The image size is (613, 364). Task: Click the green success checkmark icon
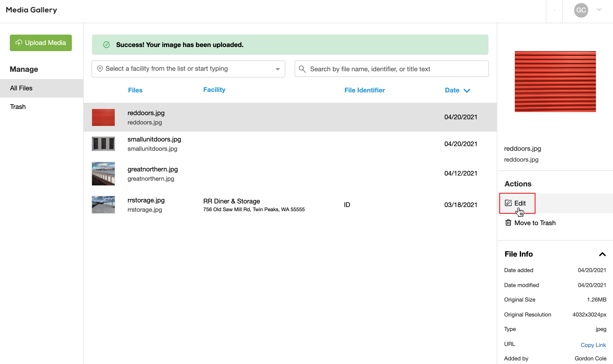click(x=106, y=45)
